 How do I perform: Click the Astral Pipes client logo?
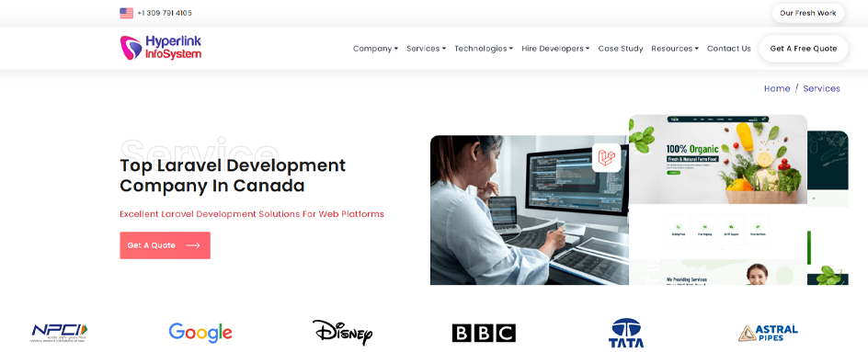tap(768, 333)
